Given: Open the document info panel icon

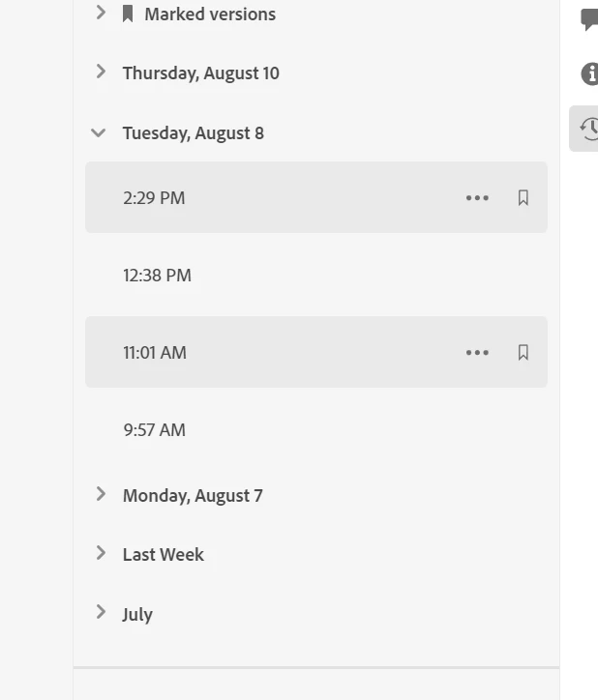Looking at the screenshot, I should click(x=590, y=73).
